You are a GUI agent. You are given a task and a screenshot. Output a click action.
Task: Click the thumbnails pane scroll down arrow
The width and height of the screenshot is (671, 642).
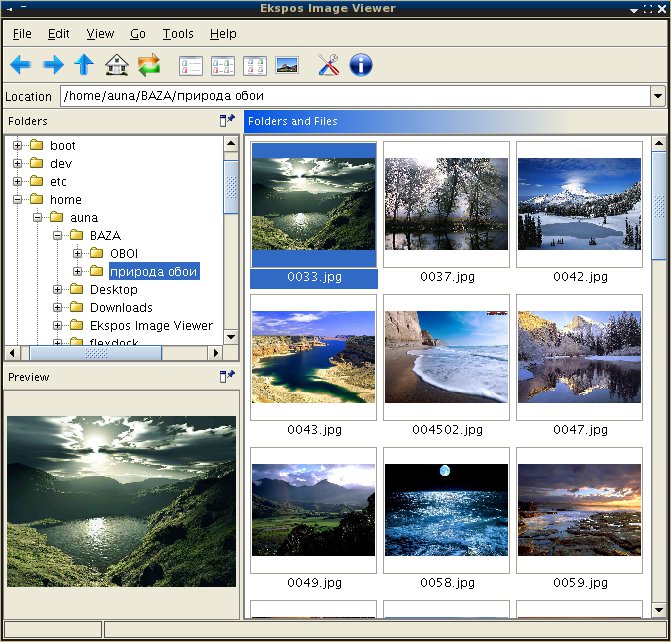tap(659, 610)
